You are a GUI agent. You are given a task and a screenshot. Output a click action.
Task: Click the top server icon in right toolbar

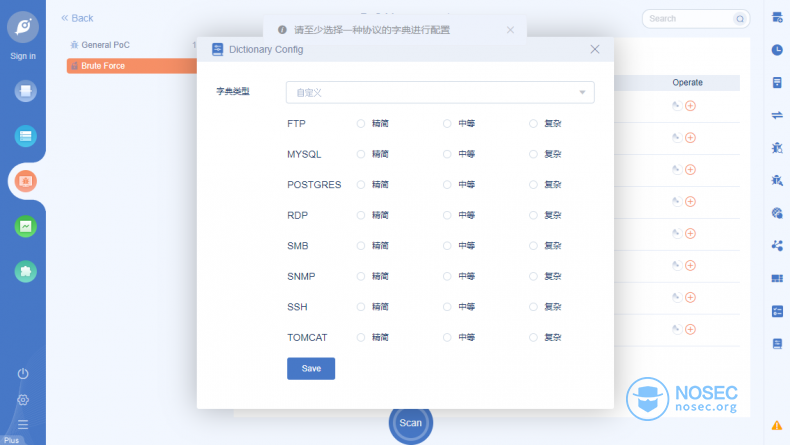777,18
